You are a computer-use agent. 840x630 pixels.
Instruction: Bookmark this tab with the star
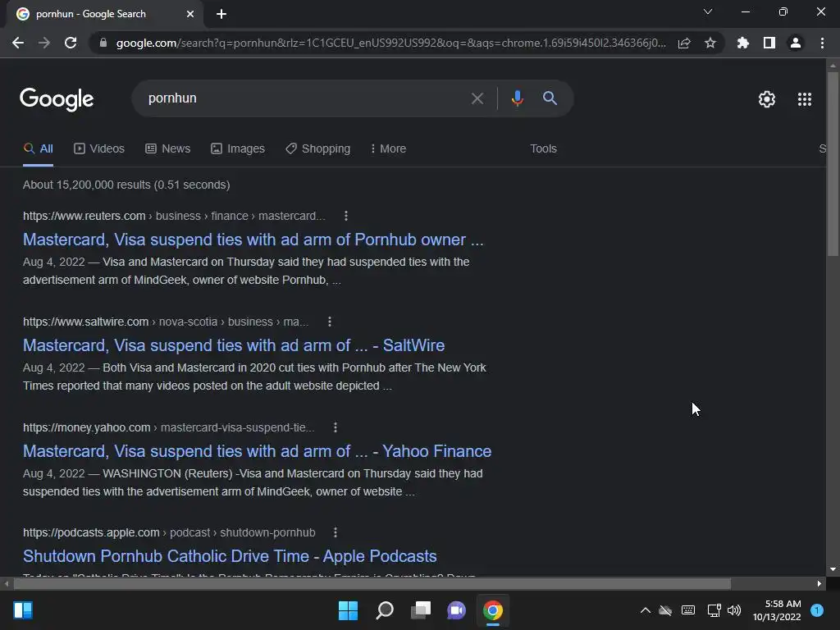click(710, 43)
